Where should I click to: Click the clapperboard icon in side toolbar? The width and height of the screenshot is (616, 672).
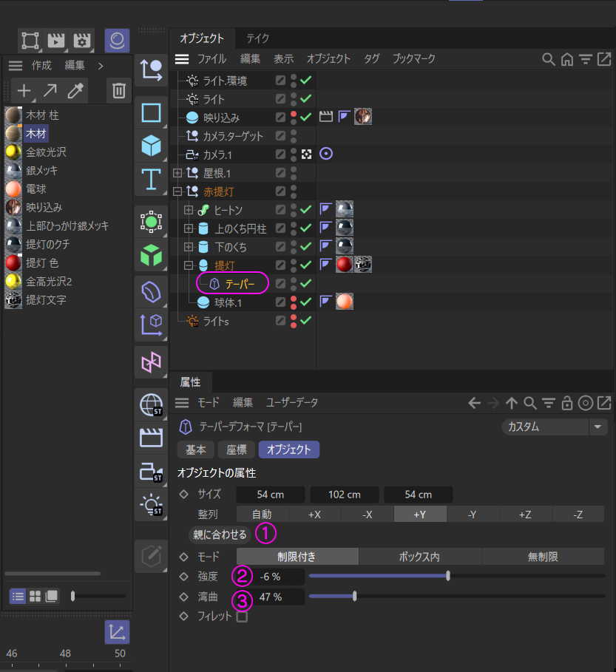152,438
